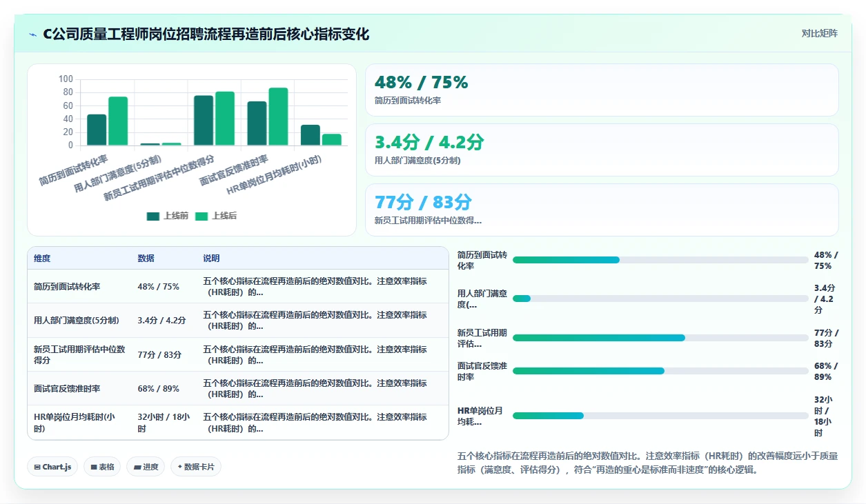The image size is (866, 504).
Task: Click the HR单岗位月均耗 progress bar
Action: (x=660, y=416)
